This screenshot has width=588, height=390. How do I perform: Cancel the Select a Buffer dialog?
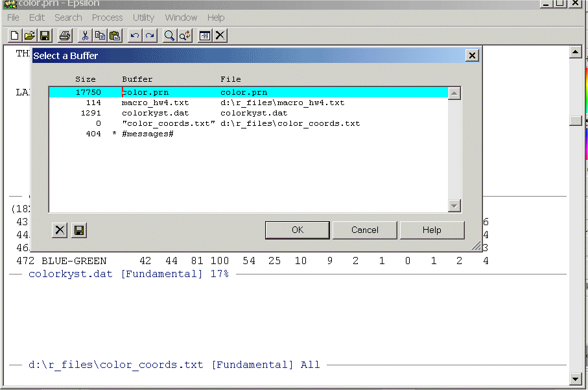[365, 230]
